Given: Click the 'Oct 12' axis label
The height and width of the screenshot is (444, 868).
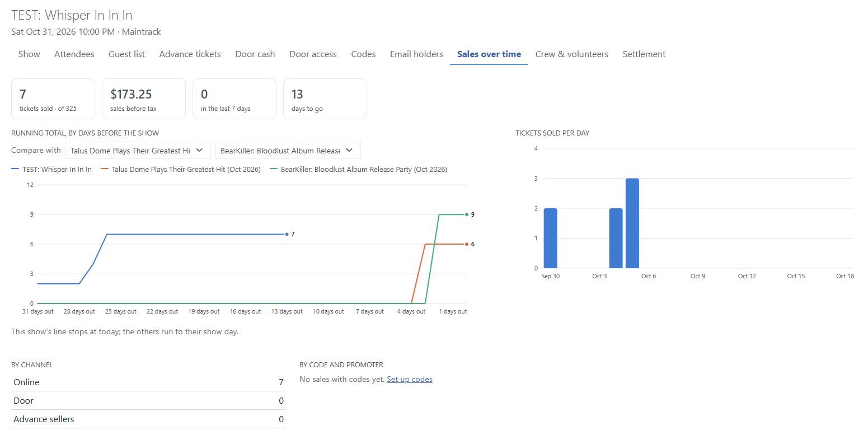Looking at the screenshot, I should [747, 276].
